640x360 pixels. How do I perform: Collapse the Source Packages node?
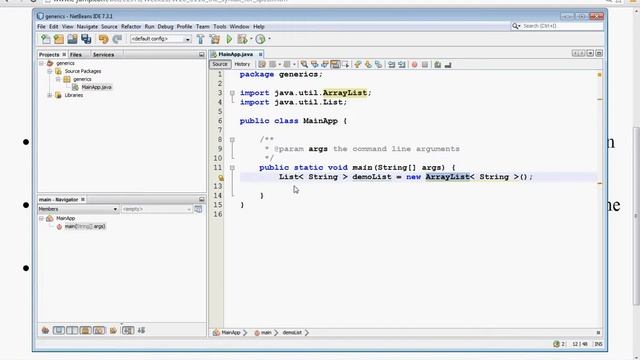pyautogui.click(x=49, y=71)
